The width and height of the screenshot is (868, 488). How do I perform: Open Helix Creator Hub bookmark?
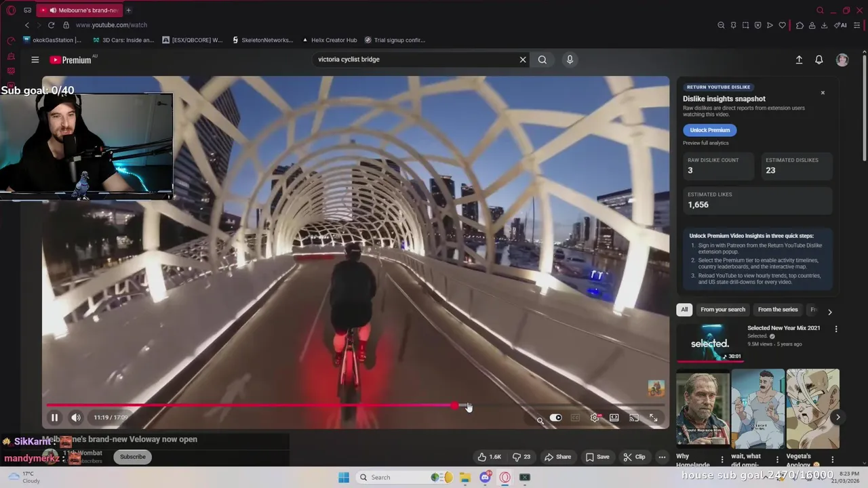point(330,40)
